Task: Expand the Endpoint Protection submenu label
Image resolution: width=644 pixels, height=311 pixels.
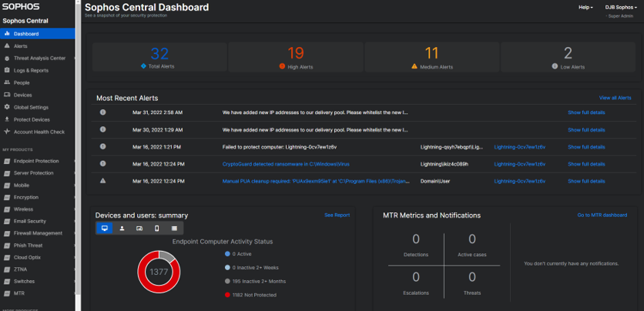Action: pos(36,161)
